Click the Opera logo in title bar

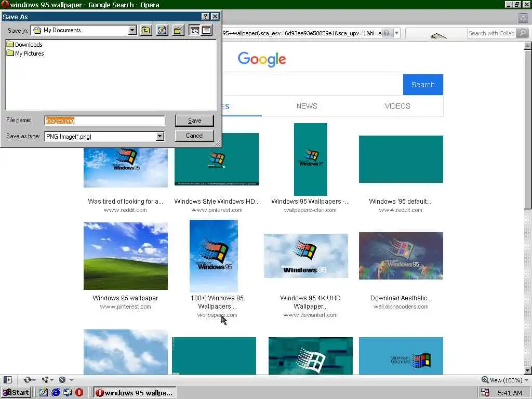(4, 4)
